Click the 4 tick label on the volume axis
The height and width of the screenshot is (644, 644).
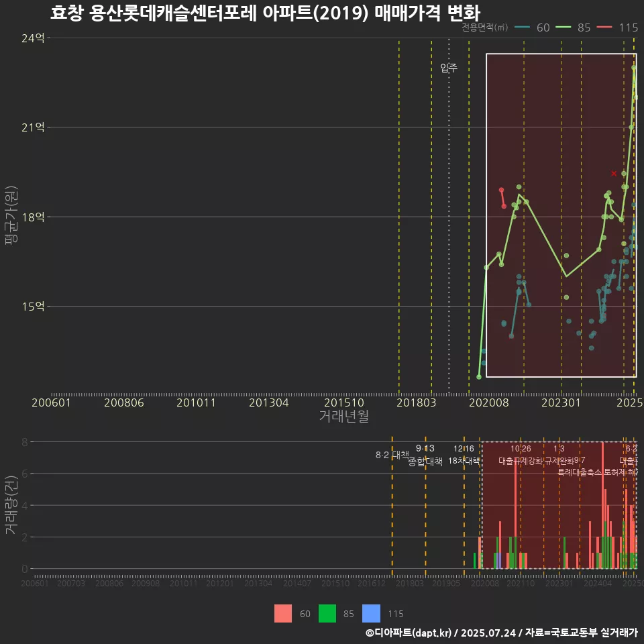(x=25, y=505)
